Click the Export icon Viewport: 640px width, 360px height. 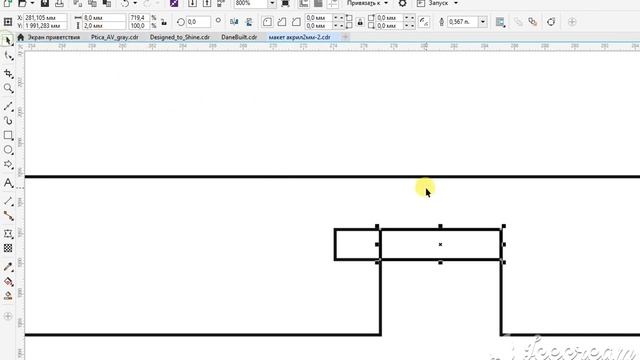coord(207,3)
